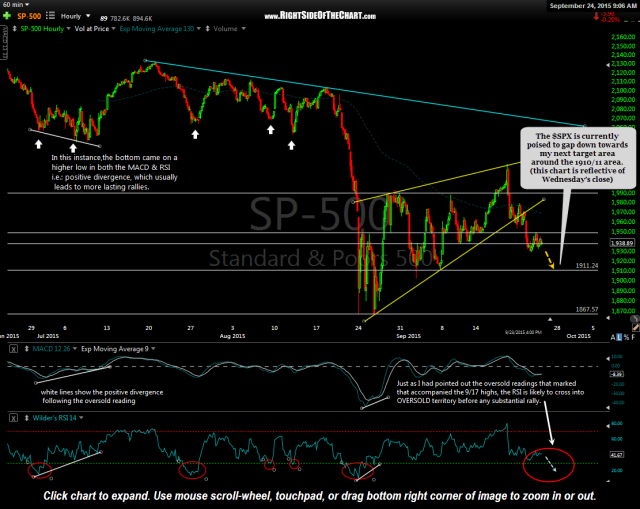This screenshot has width=640, height=509.
Task: Click the $SPX gap down callout note
Action: coord(577,158)
